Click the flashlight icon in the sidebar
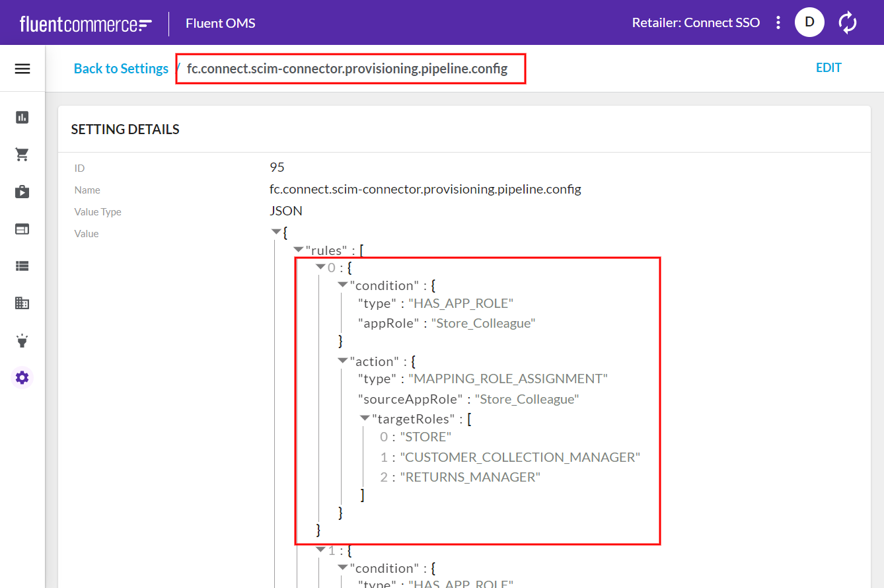 22,340
